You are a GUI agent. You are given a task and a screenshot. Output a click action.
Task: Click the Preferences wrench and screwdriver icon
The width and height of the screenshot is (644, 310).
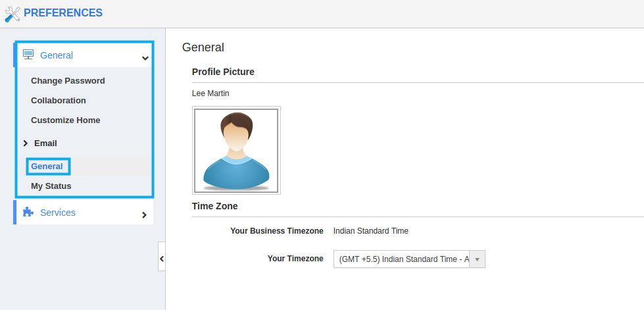12,14
